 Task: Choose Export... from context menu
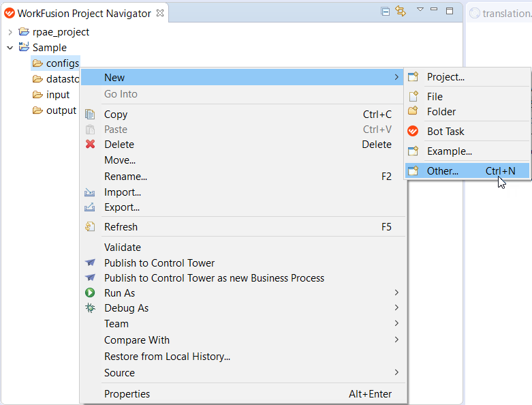242,207
